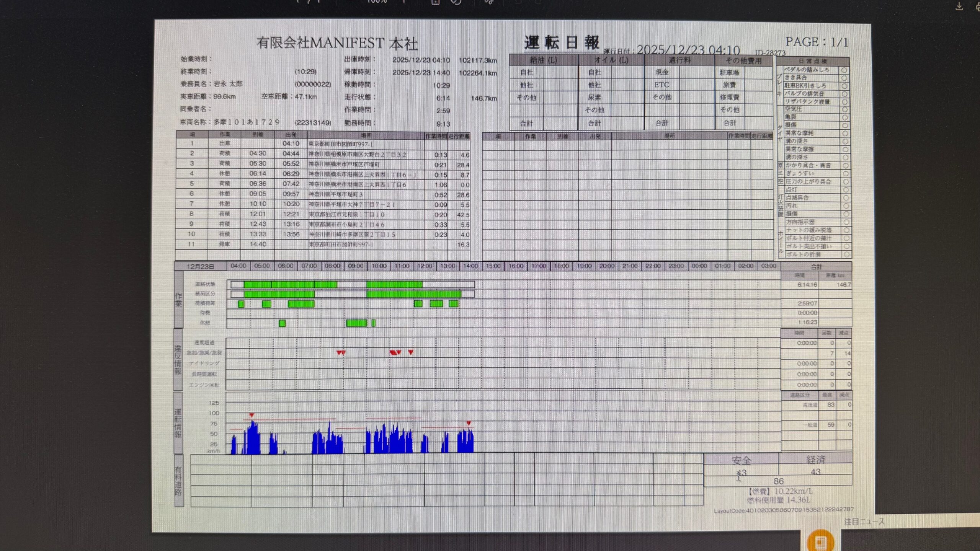Click the first green block in the 休憩 row
The image size is (980, 551).
[282, 323]
